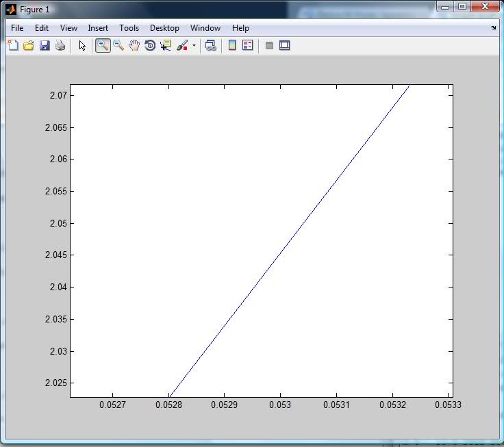Click the Show Plot Tools button
504x447 pixels.
pyautogui.click(x=285, y=46)
